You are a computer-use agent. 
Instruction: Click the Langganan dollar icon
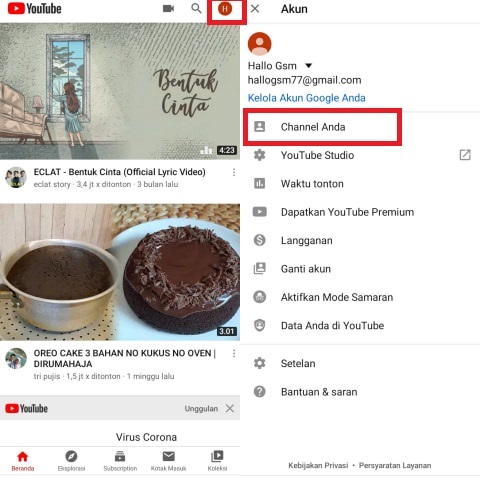pos(259,240)
